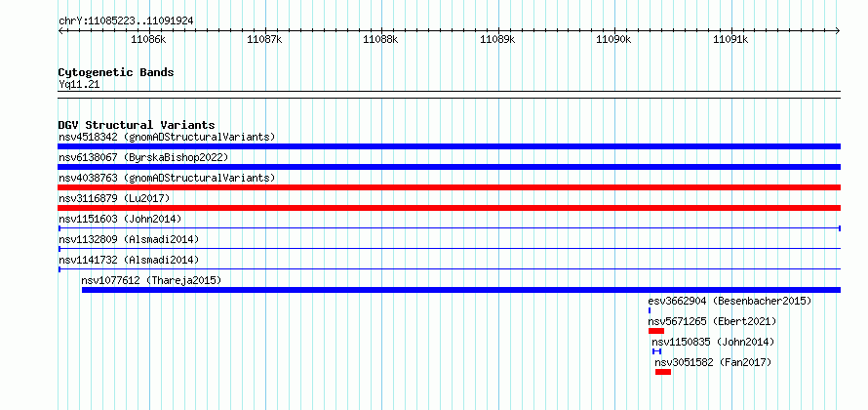Open nsv1141732 (Alsmadi2014) label

129,260
